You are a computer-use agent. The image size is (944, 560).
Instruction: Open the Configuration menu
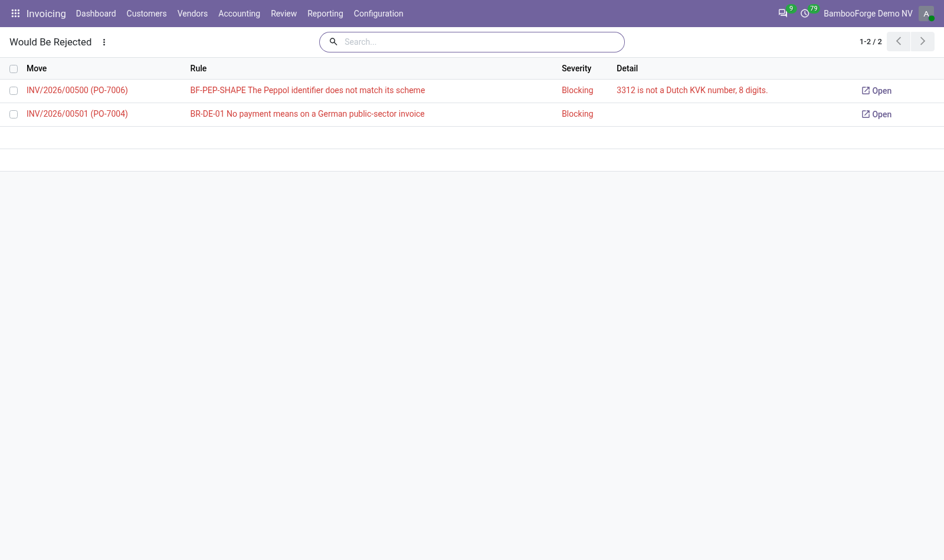378,13
